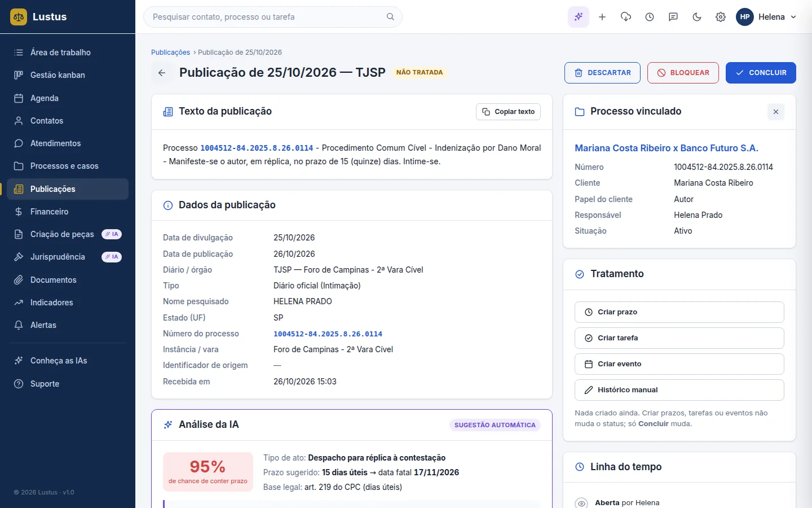Click the Bloquear button
Viewport: 812px width, 508px height.
click(683, 73)
